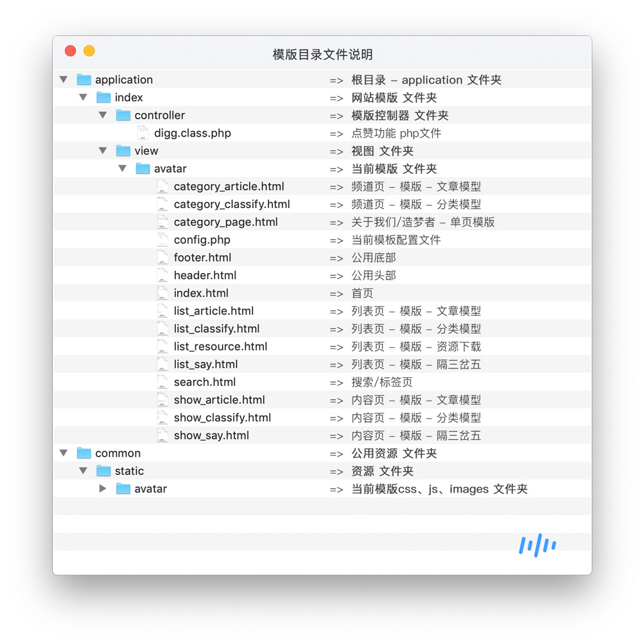The height and width of the screenshot is (644, 644).
Task: Collapse the avatar folder under view
Action: (x=122, y=168)
